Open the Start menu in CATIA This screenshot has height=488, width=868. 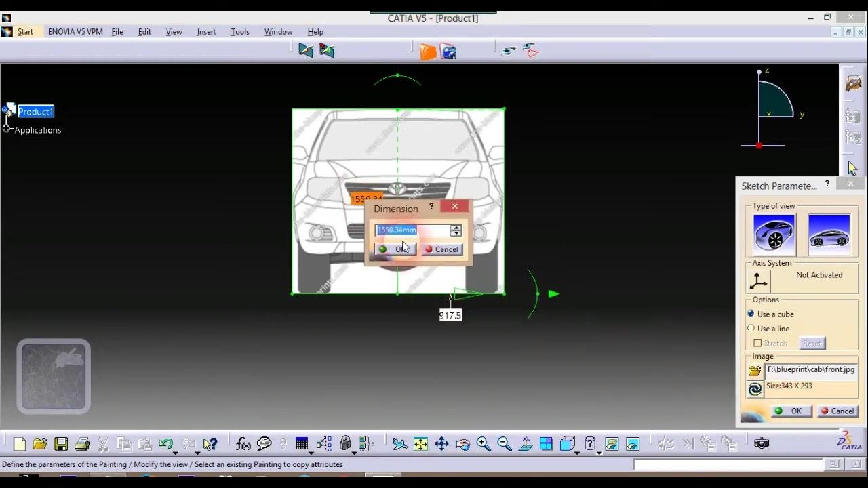pos(25,32)
